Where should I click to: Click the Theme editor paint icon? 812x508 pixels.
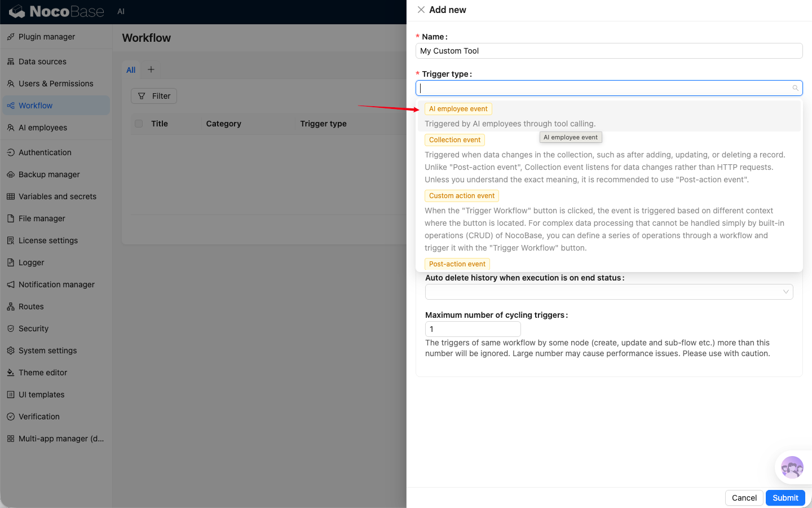coord(11,373)
